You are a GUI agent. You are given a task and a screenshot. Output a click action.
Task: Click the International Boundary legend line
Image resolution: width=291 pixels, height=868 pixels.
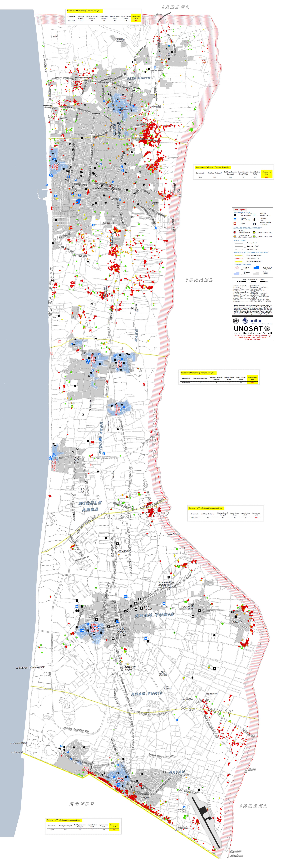tap(239, 261)
